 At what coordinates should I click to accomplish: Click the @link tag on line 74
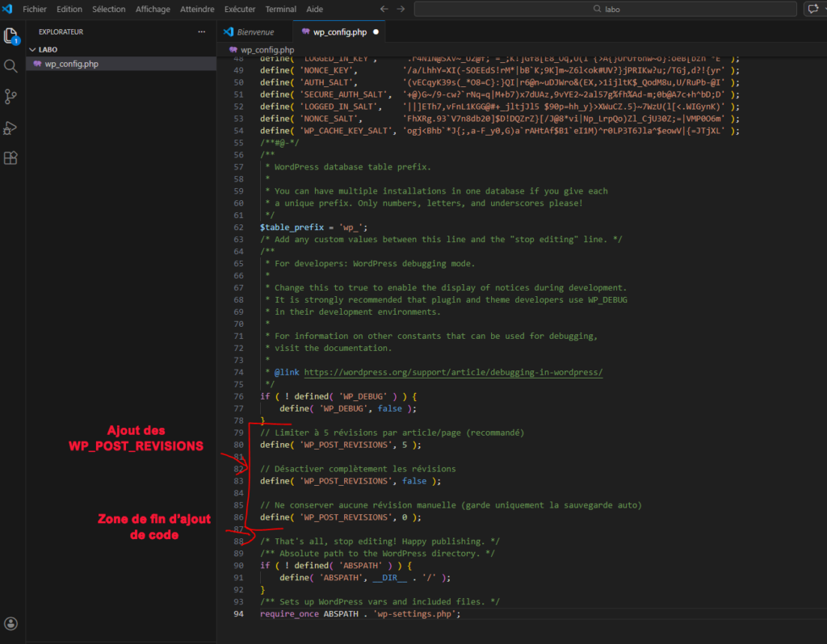(287, 372)
